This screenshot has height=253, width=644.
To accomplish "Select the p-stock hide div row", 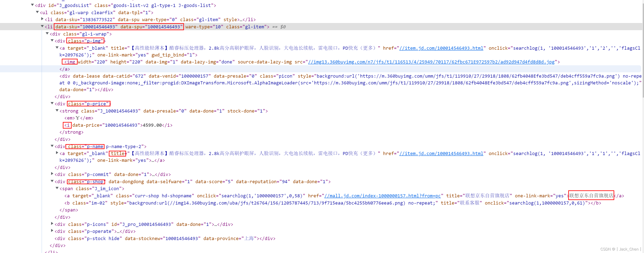I will (x=165, y=238).
